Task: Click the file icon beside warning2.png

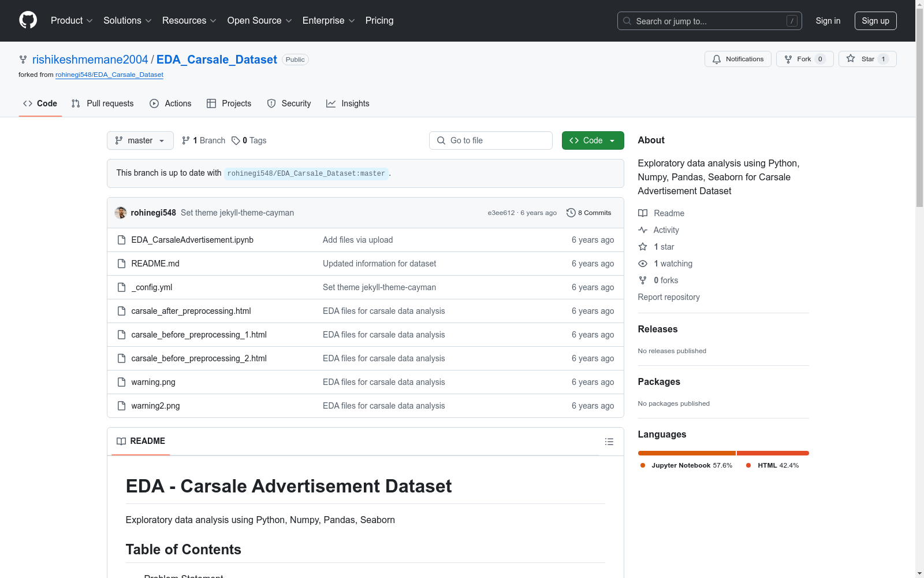Action: 121,406
